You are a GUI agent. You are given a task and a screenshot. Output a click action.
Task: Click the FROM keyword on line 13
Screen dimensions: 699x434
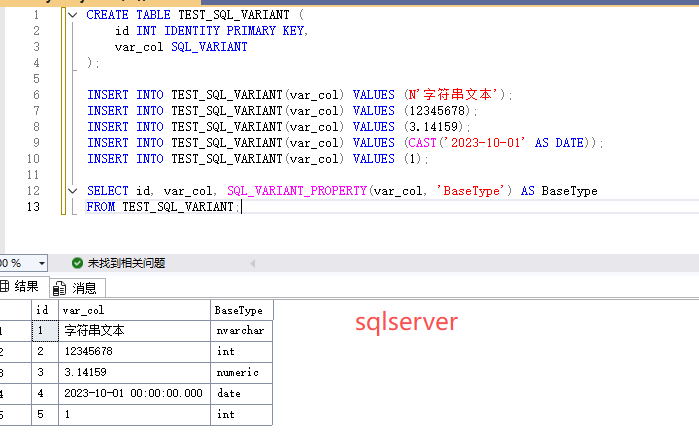click(101, 207)
